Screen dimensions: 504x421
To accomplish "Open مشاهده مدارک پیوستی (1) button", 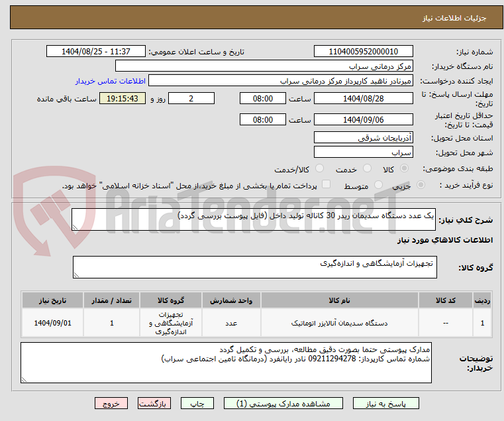I will pyautogui.click(x=283, y=403).
